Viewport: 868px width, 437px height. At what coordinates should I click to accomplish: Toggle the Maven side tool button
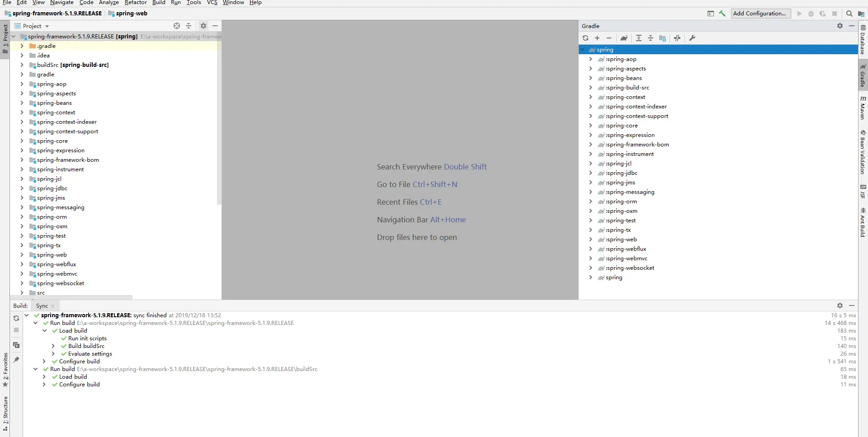[x=863, y=107]
